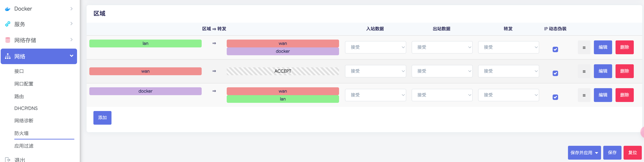Click the Network Storage database icon

[x=8, y=40]
